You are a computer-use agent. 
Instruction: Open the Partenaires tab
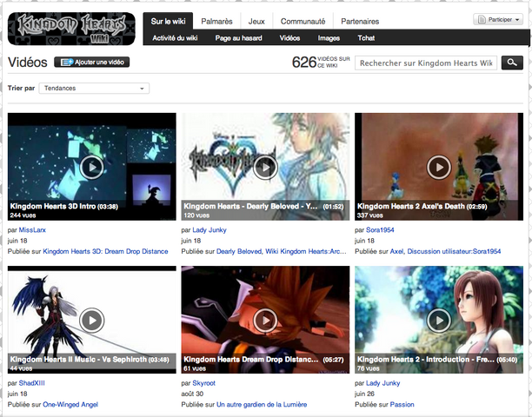[x=360, y=22]
